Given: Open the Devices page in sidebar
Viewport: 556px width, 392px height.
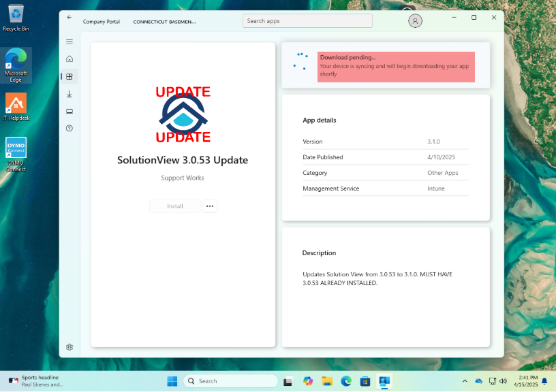Looking at the screenshot, I should pos(69,111).
